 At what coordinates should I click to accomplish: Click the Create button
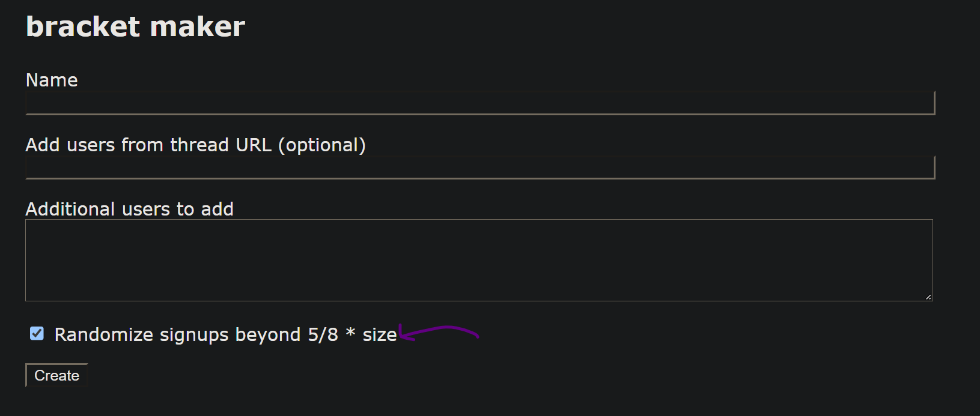pyautogui.click(x=56, y=376)
